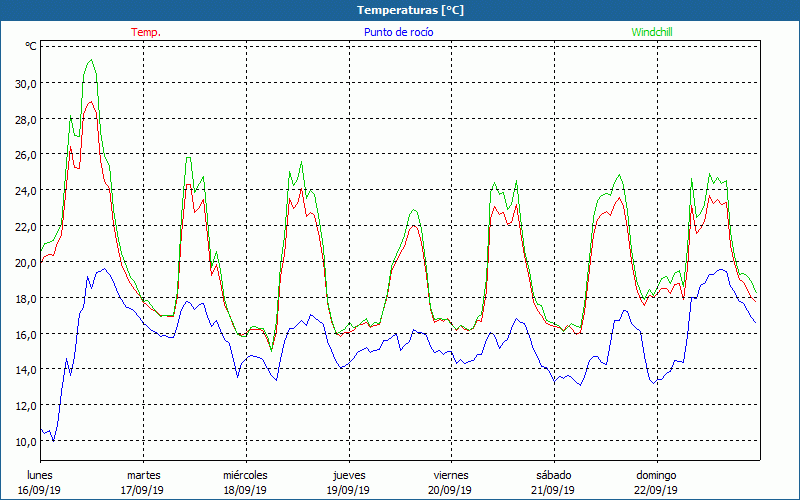Click the 21/09/19 date label

pos(553,490)
